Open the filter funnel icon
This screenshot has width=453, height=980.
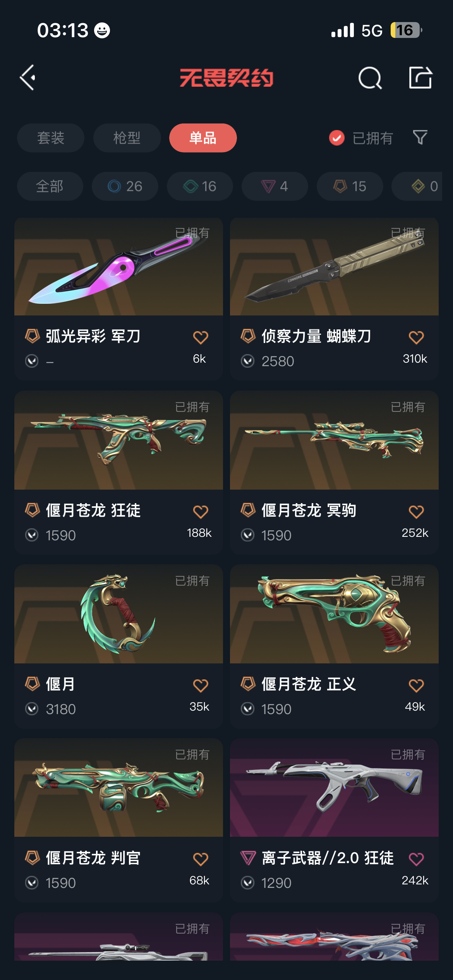420,137
